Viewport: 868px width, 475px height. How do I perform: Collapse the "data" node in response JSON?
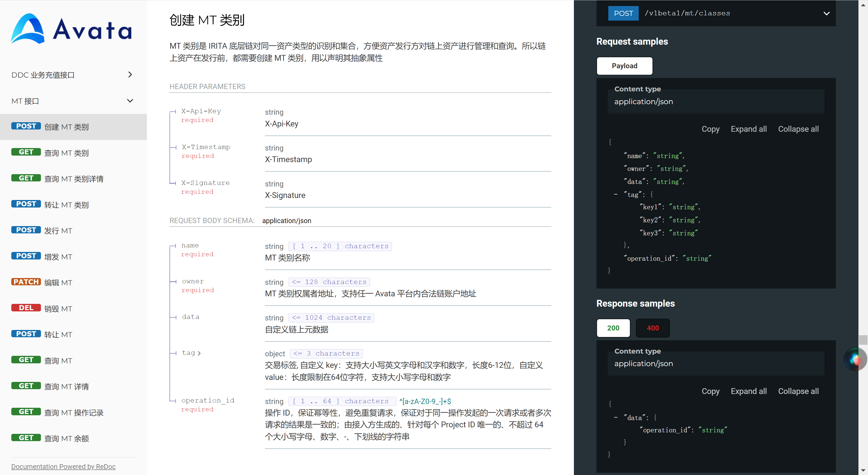pyautogui.click(x=616, y=418)
